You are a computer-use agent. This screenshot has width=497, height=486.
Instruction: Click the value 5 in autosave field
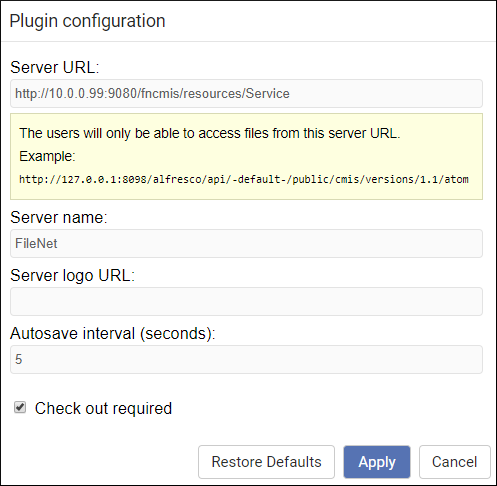click(x=19, y=359)
